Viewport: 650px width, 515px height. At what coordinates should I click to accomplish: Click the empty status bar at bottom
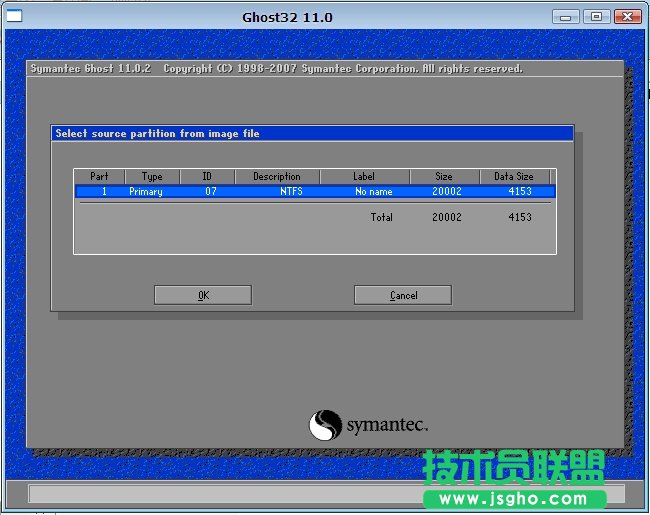[x=220, y=493]
